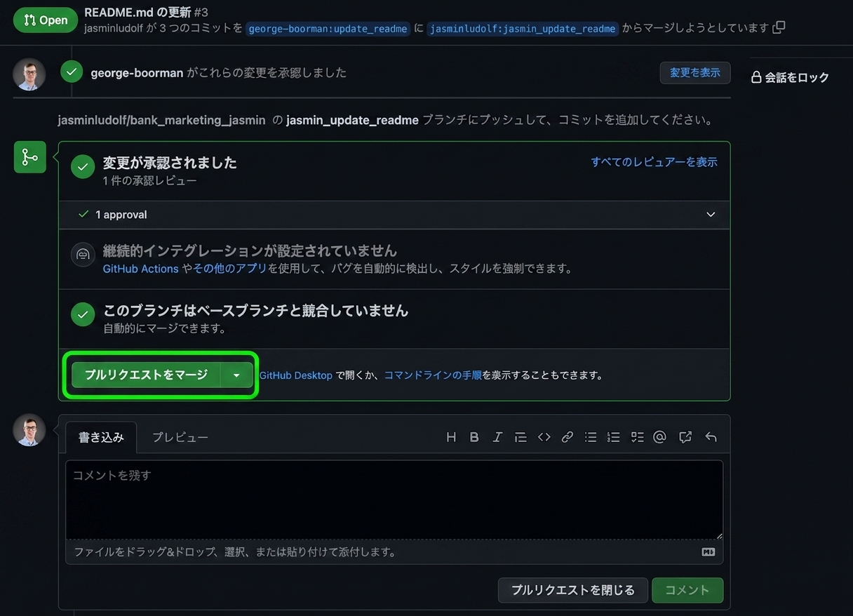
Task: Click プルリクエストをマージ button
Action: pyautogui.click(x=146, y=375)
